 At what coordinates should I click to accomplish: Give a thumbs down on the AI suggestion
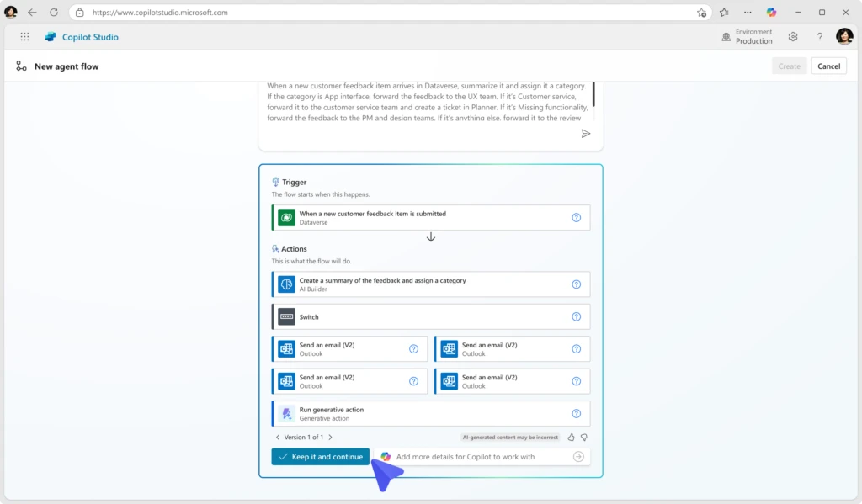(585, 437)
